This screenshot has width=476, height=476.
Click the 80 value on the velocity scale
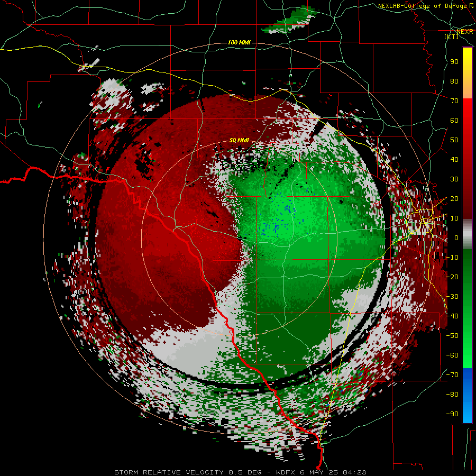point(454,81)
